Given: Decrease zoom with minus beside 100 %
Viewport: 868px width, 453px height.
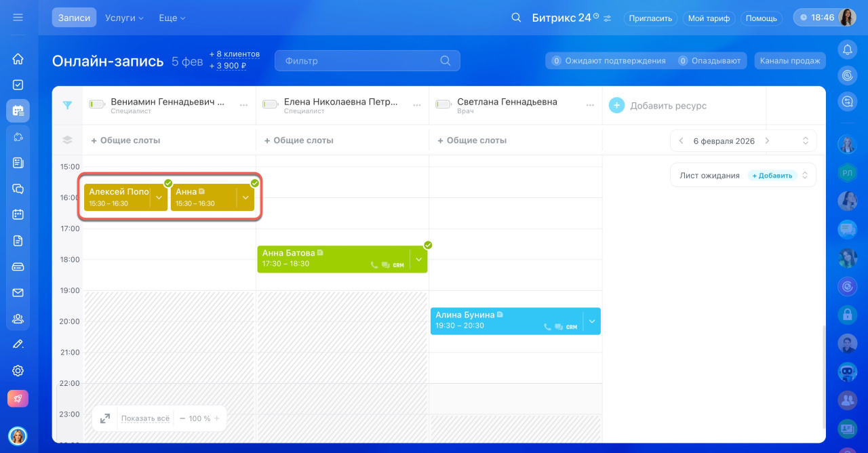Looking at the screenshot, I should [182, 418].
